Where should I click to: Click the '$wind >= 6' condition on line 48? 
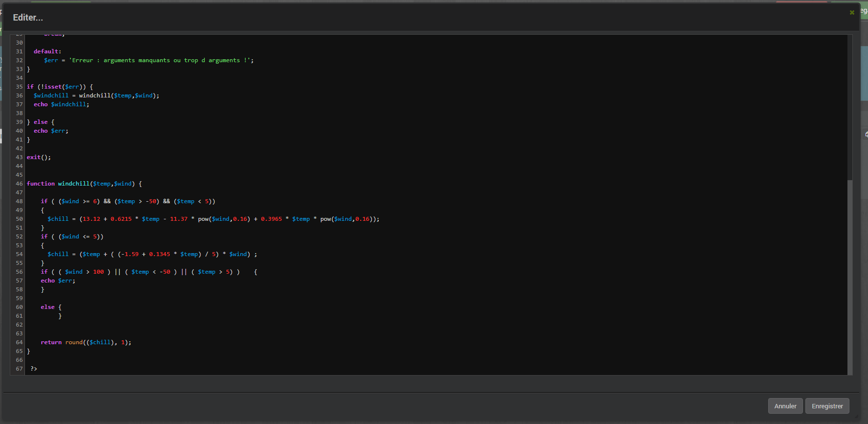[x=79, y=201]
